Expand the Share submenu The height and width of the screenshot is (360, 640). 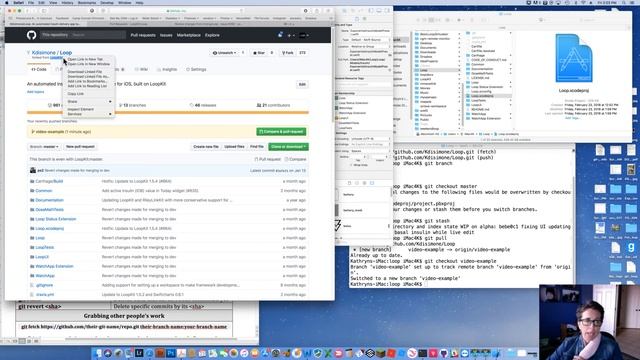tap(89, 102)
